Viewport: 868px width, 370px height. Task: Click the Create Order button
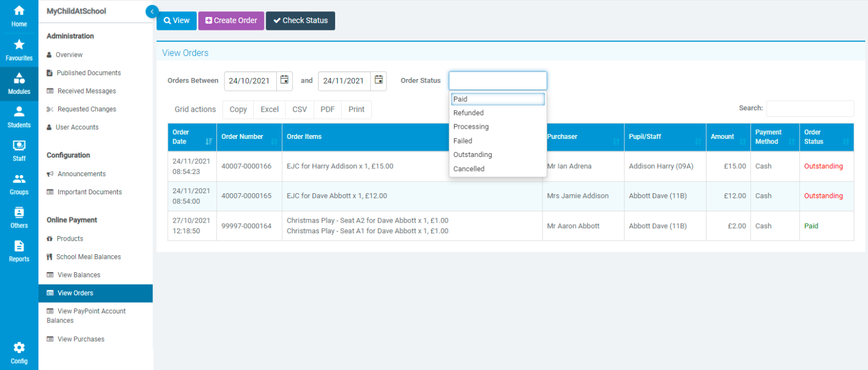tap(231, 20)
